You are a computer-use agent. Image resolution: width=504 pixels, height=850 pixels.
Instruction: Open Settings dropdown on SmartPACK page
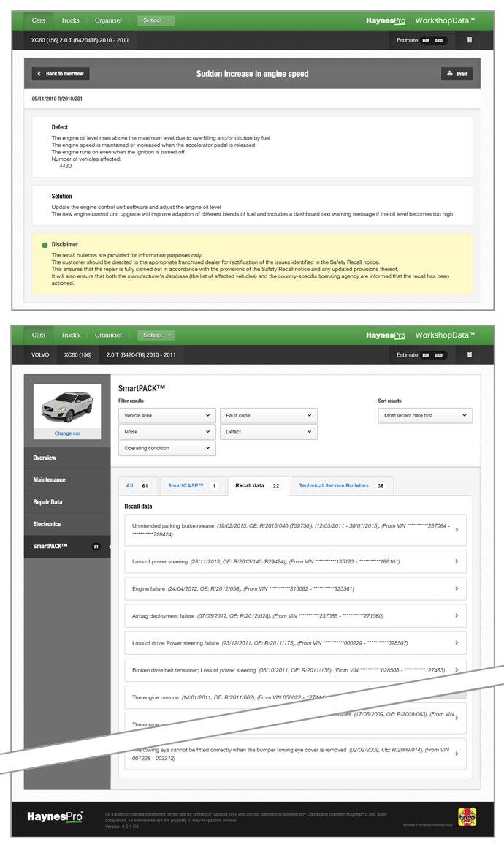click(x=156, y=335)
